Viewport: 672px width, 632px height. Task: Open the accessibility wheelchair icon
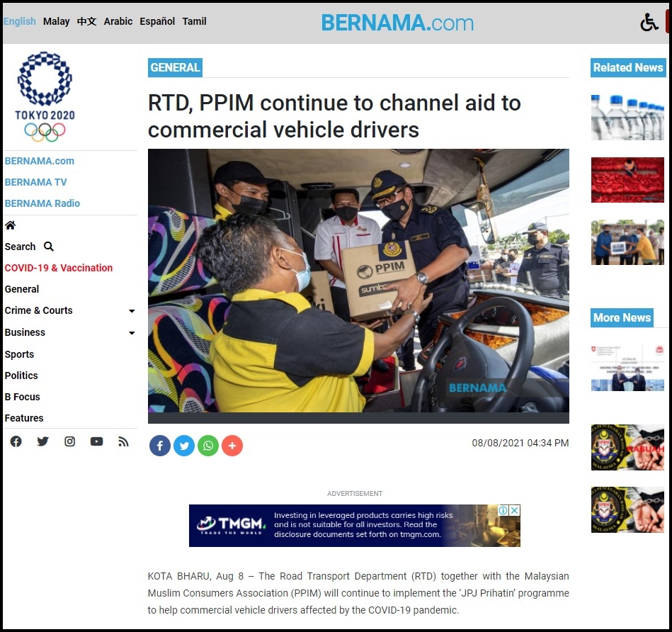pos(649,23)
